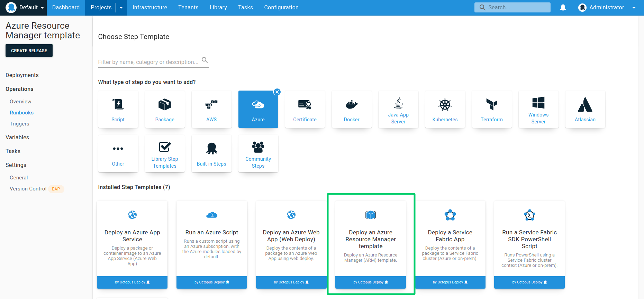The width and height of the screenshot is (644, 299).
Task: Choose the Terraform step category
Action: pyautogui.click(x=492, y=109)
